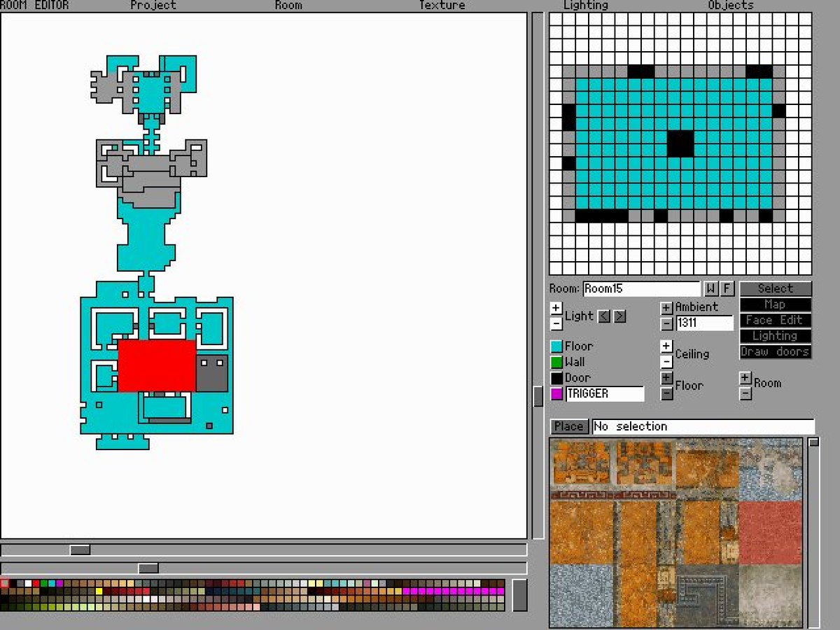
Task: Click the next light arrow icon
Action: click(619, 316)
